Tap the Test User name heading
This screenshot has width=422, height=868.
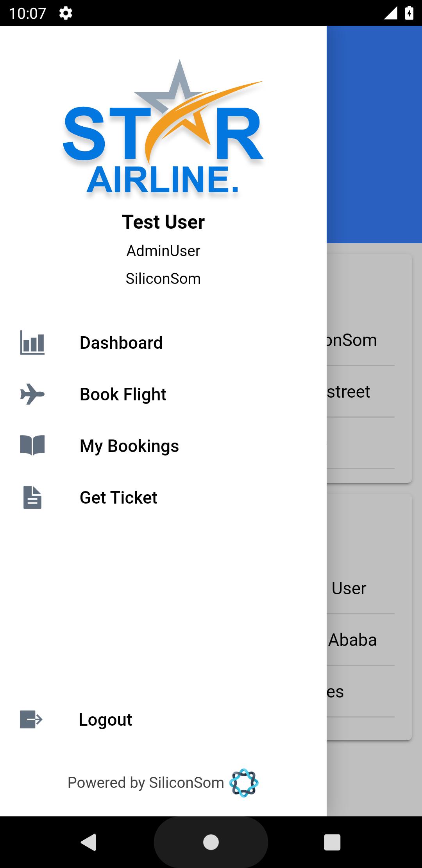163,222
